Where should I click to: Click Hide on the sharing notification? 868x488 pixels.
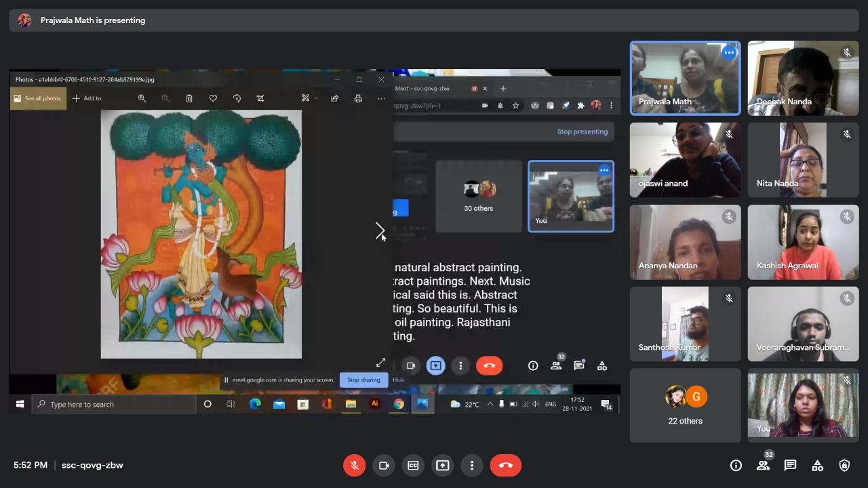399,380
